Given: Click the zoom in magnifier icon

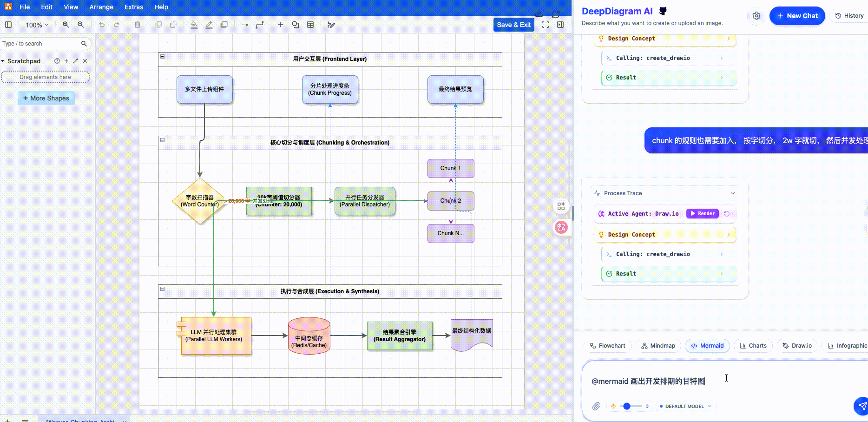Looking at the screenshot, I should tap(66, 25).
